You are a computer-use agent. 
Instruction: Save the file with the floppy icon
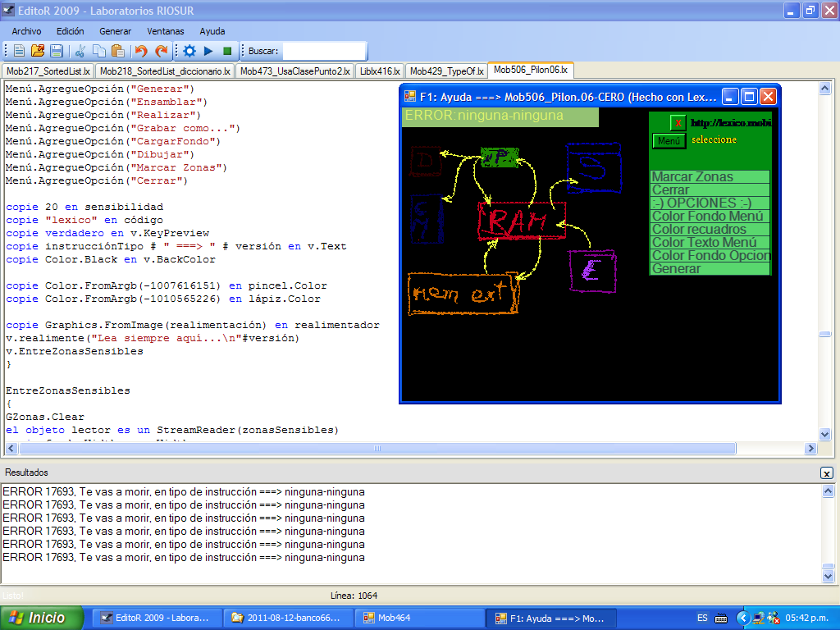(x=57, y=51)
